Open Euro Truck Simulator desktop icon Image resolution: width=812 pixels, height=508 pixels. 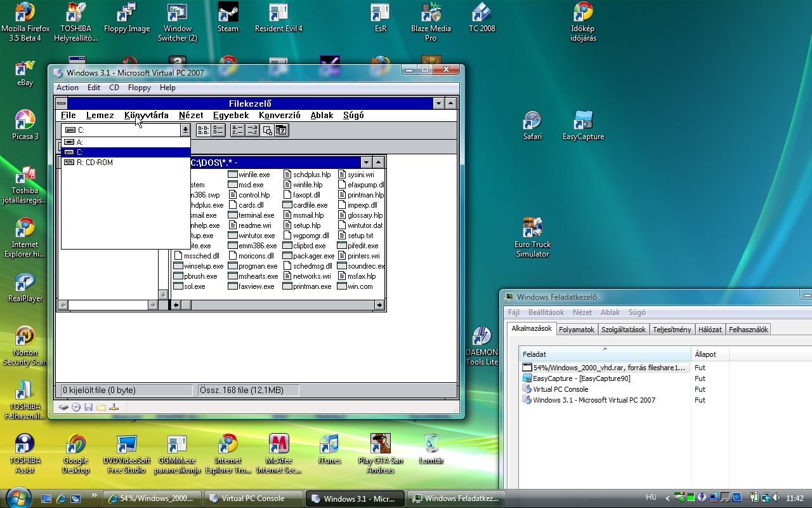click(532, 238)
